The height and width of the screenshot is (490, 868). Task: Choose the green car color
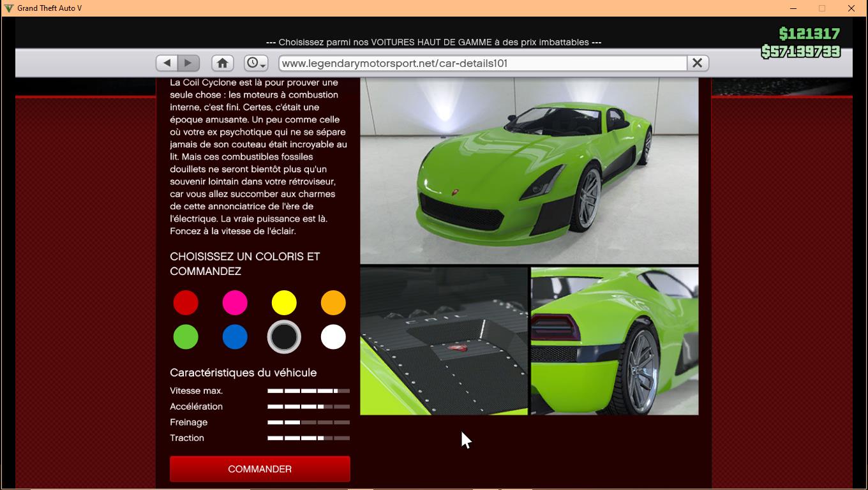tap(186, 337)
